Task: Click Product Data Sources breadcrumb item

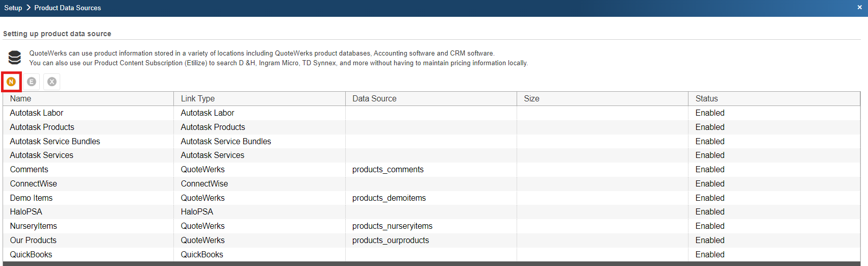Action: point(67,8)
